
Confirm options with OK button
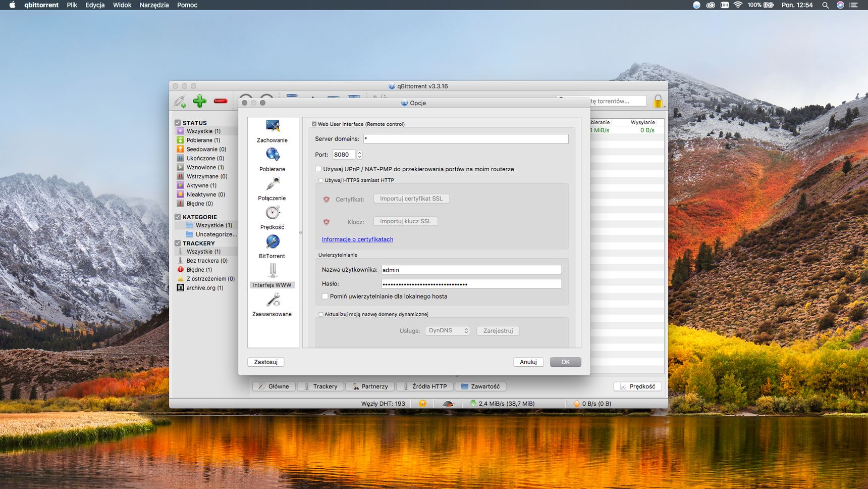566,362
